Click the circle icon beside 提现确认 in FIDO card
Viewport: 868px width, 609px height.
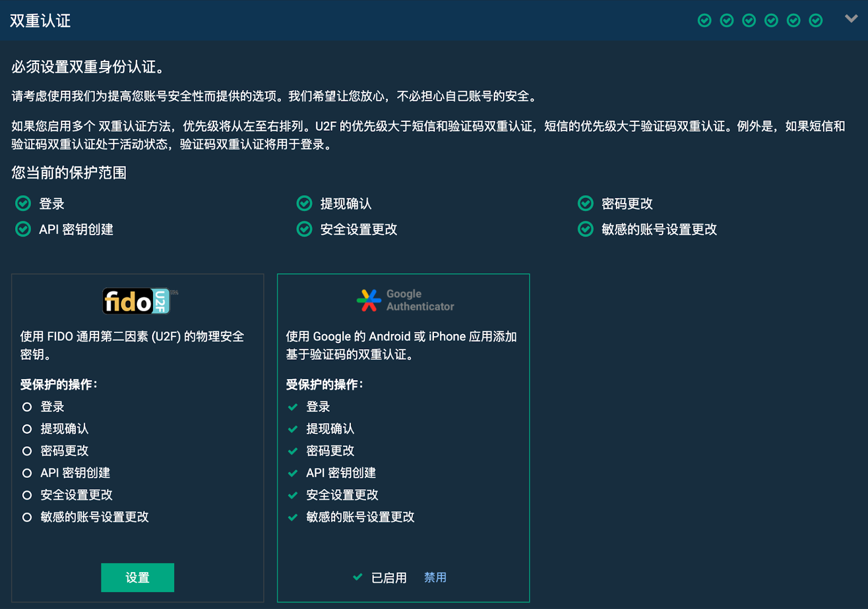(x=27, y=429)
